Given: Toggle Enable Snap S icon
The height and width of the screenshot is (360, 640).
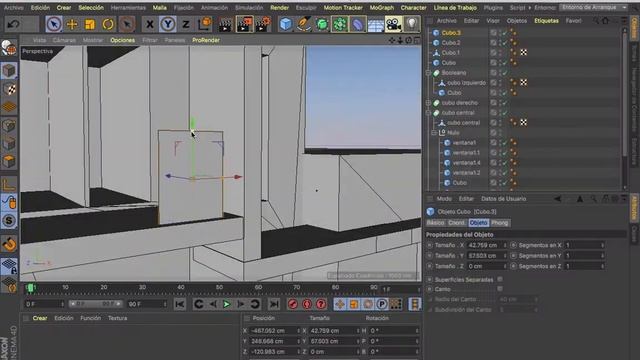Looking at the screenshot, I should tap(9, 220).
